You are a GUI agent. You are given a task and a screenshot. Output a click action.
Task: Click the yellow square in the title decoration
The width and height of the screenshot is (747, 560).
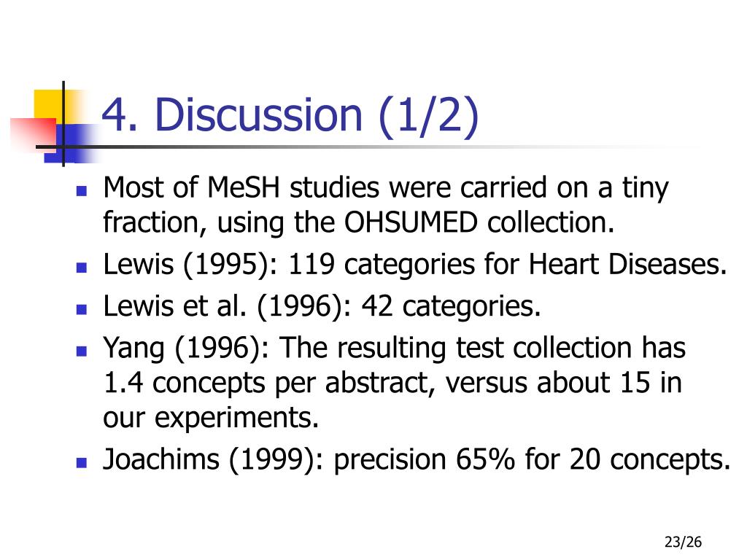pos(49,107)
